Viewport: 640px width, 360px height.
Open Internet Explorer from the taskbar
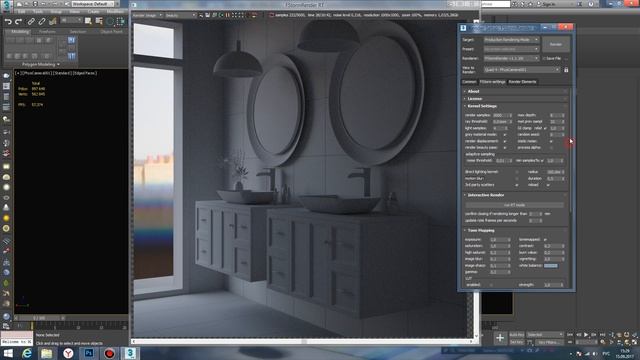[x=27, y=353]
